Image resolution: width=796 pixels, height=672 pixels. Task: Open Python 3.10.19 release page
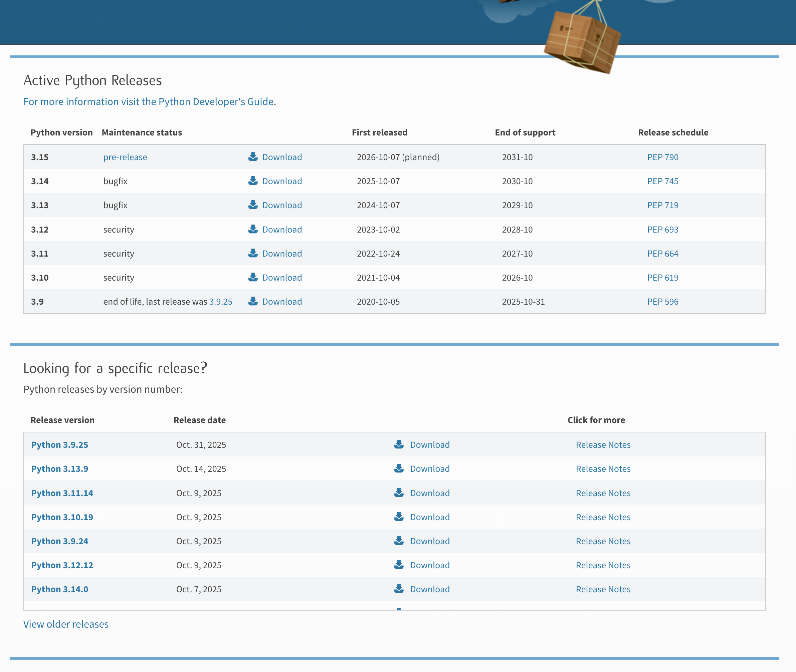click(62, 517)
